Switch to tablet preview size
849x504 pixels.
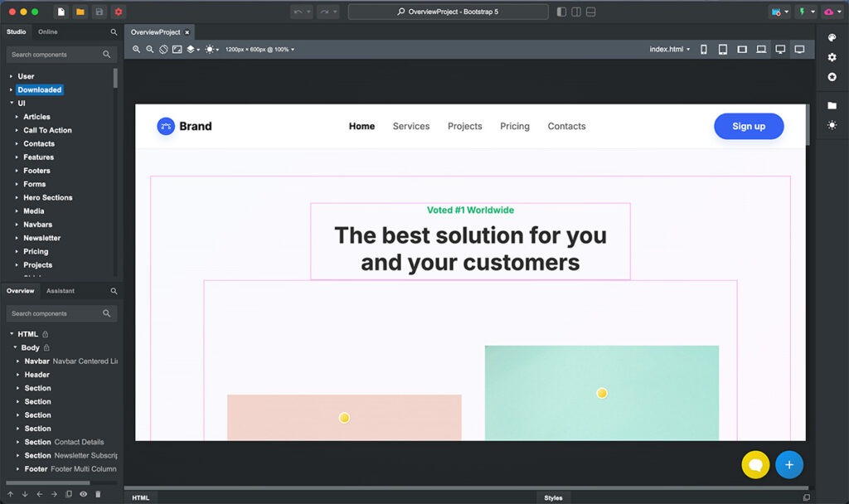click(723, 49)
